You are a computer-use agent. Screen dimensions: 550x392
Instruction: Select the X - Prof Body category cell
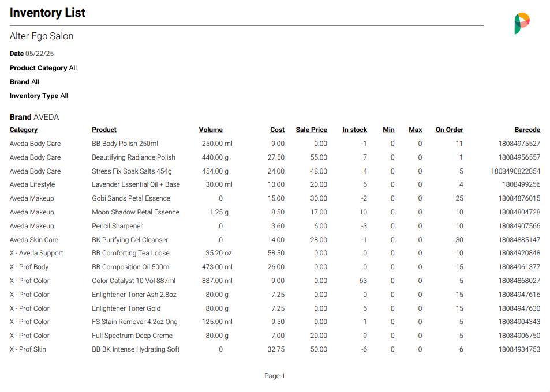click(29, 267)
